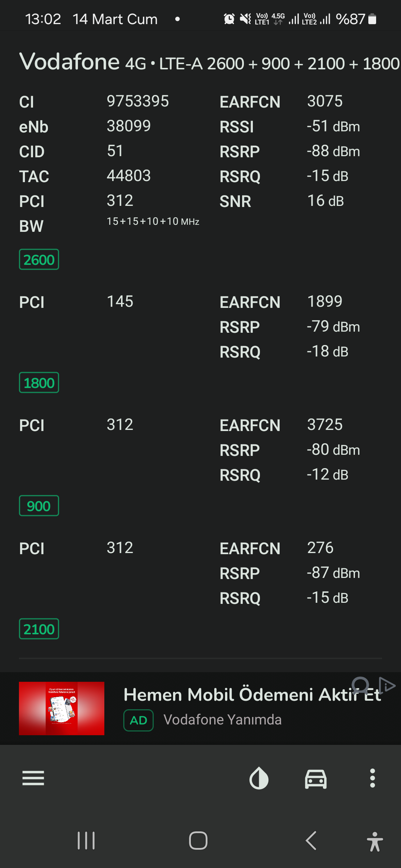The image size is (401, 868).
Task: Select the 2100 band badge
Action: click(x=39, y=629)
